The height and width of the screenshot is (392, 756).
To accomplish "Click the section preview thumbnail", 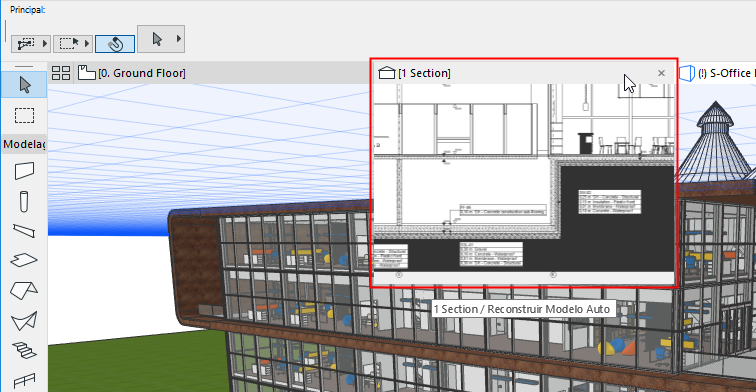I will (x=524, y=184).
